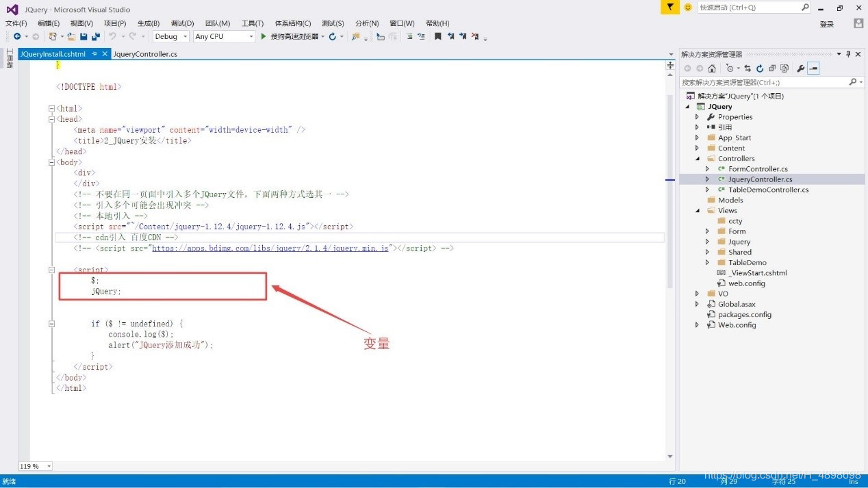Screen dimensions: 868x488
Task: Open the 工具(T) menu
Action: pyautogui.click(x=253, y=23)
